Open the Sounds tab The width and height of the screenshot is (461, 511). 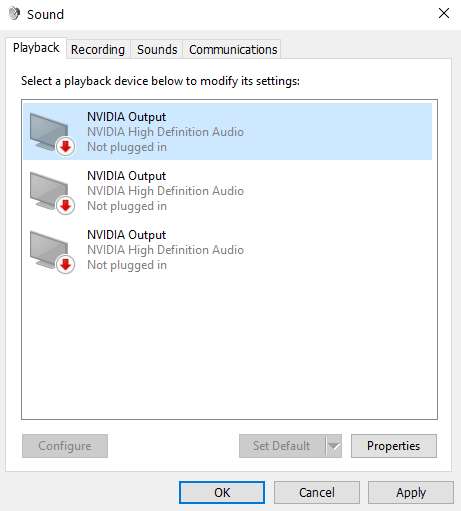click(x=157, y=50)
